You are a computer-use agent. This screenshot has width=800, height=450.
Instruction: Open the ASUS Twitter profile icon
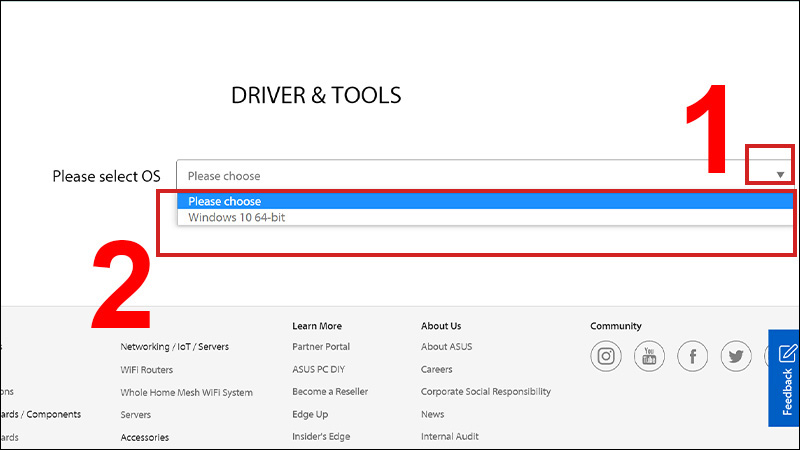point(736,356)
